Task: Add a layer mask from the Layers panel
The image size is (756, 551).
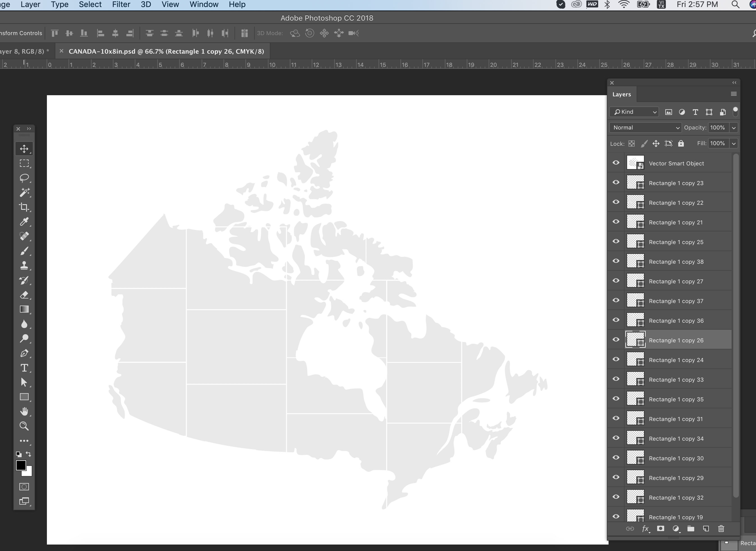Action: pyautogui.click(x=661, y=529)
